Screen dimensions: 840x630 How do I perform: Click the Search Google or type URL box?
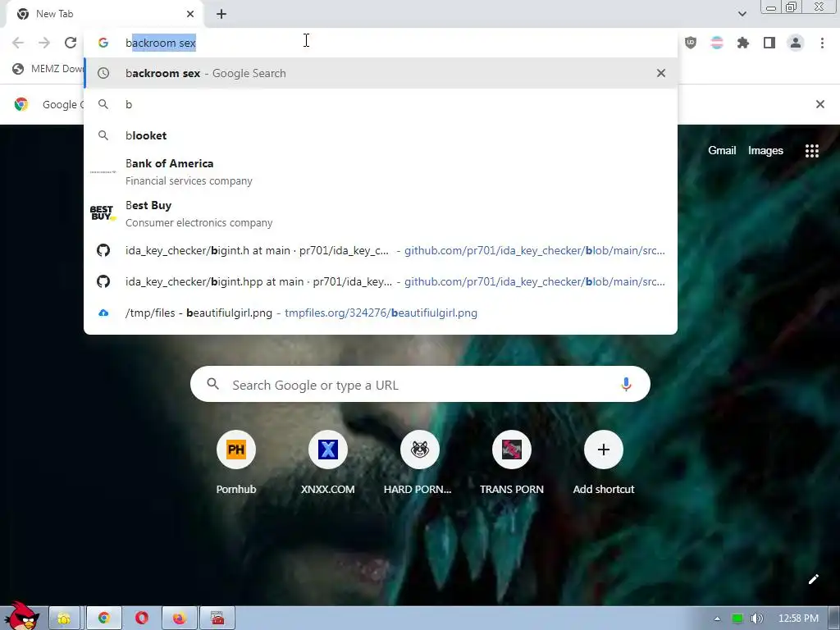420,384
